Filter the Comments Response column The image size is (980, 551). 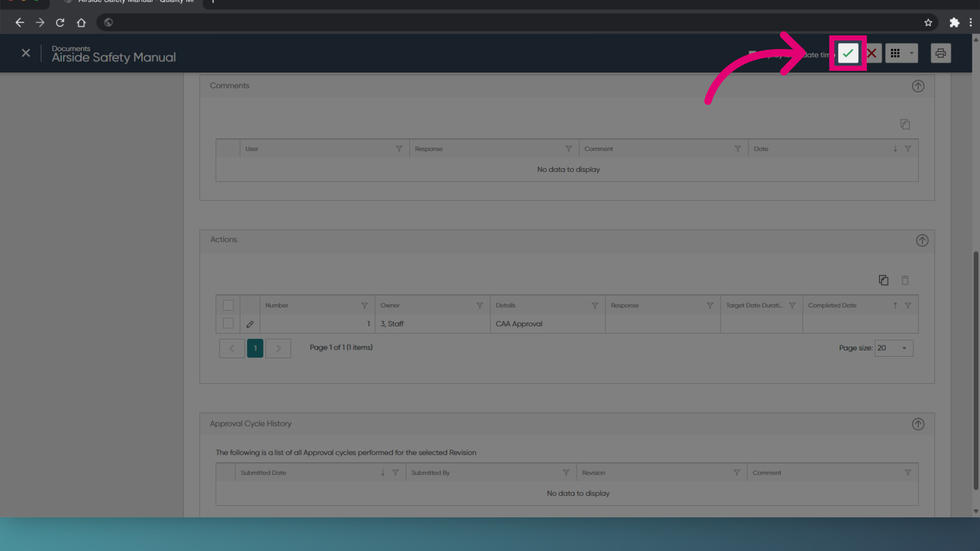(569, 148)
